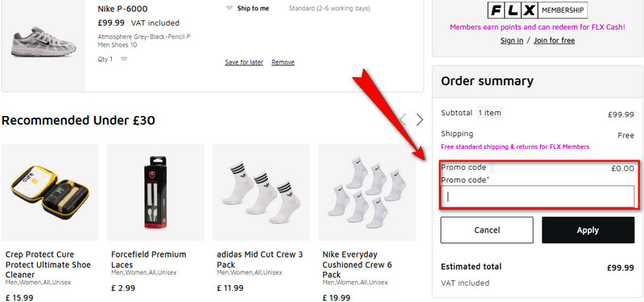
Task: Remove the Nike P-6000 from cart
Action: [x=283, y=63]
